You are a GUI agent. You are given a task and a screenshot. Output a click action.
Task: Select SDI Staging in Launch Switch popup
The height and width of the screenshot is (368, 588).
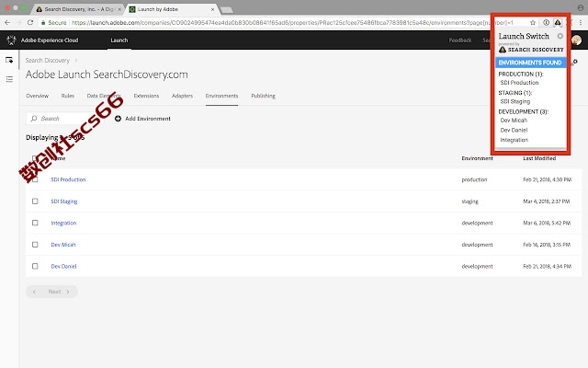pos(515,101)
